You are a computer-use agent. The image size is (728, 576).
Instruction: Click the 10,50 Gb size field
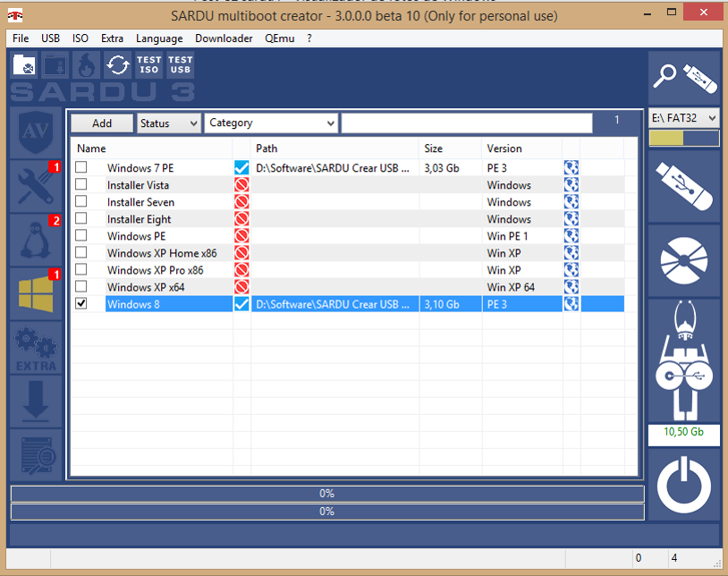(x=684, y=435)
